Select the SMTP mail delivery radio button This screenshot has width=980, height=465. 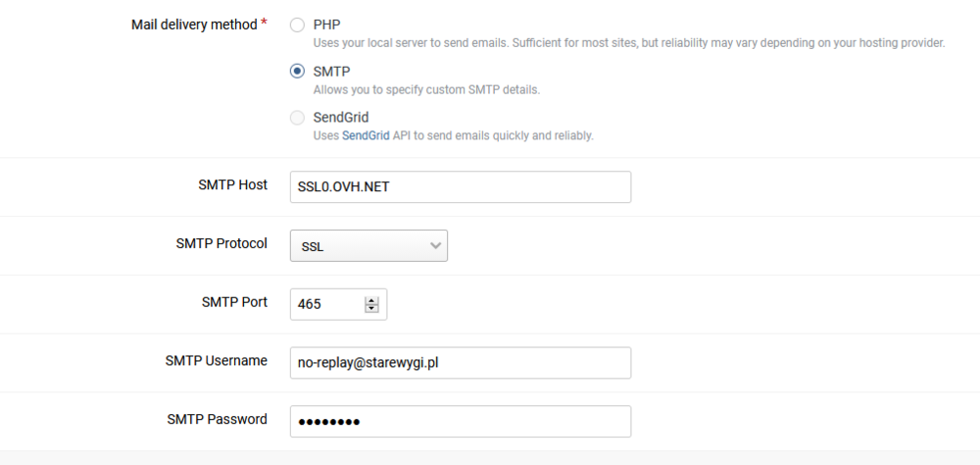(x=297, y=72)
